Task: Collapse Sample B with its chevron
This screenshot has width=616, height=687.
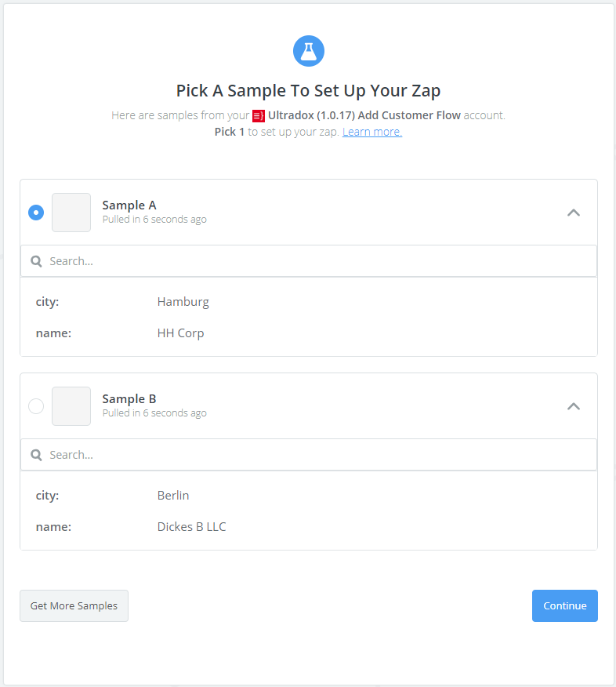Action: pyautogui.click(x=574, y=406)
